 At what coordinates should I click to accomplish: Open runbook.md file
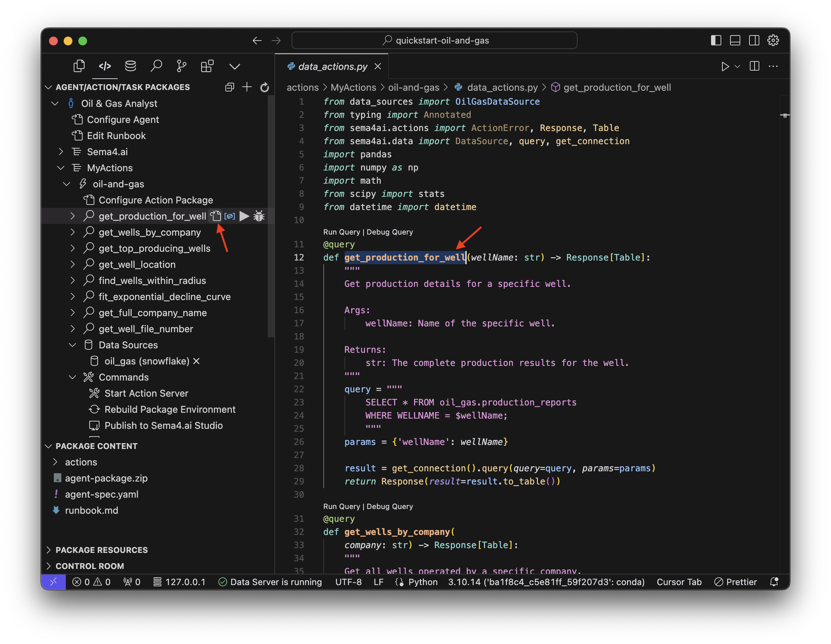click(91, 510)
